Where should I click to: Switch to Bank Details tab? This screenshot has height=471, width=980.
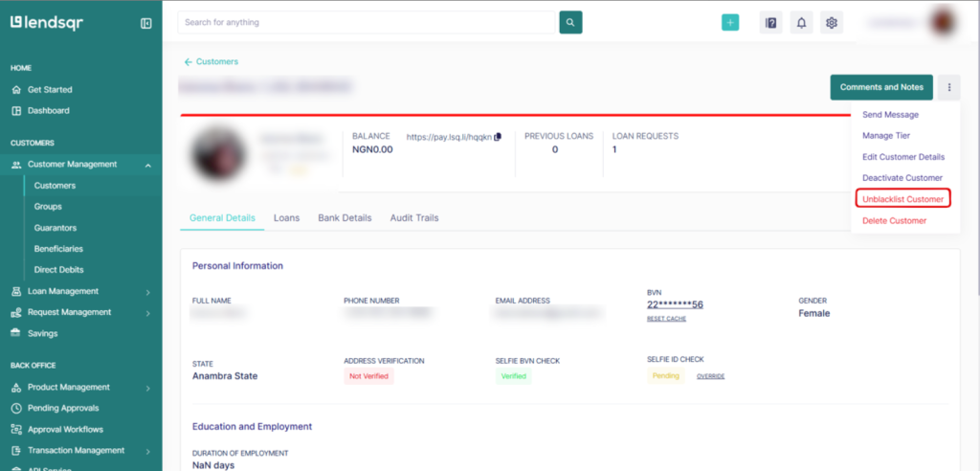pos(345,218)
